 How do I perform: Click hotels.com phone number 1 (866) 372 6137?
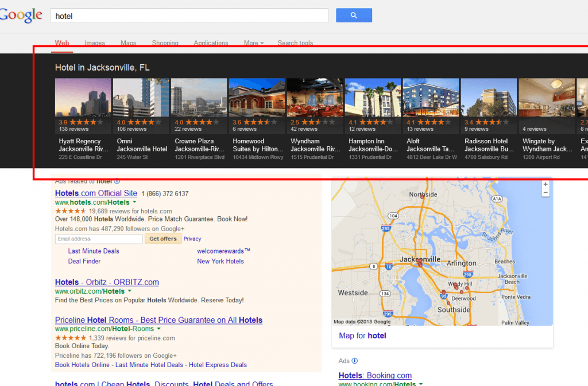[x=165, y=193]
